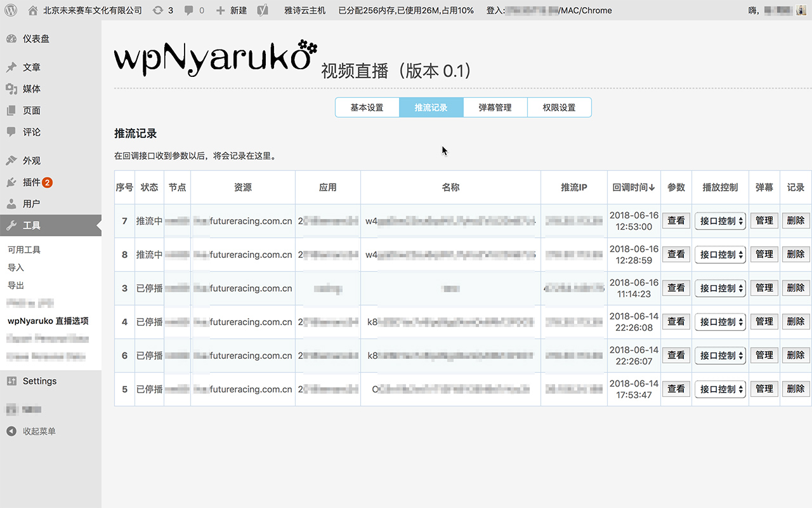Click the 评论 comments sidebar icon
This screenshot has height=508, width=812.
click(11, 132)
